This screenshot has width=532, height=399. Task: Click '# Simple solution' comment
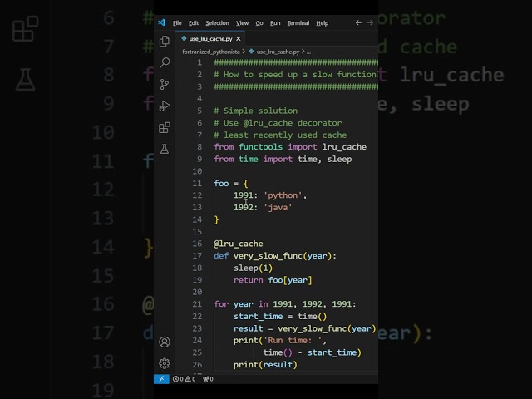(255, 111)
